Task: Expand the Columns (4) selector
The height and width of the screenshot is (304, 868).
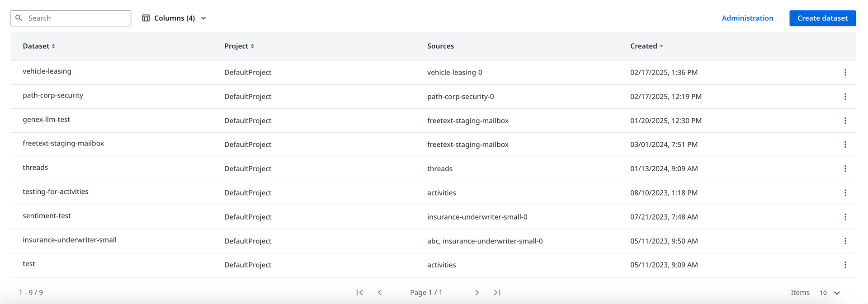Action: click(x=175, y=18)
